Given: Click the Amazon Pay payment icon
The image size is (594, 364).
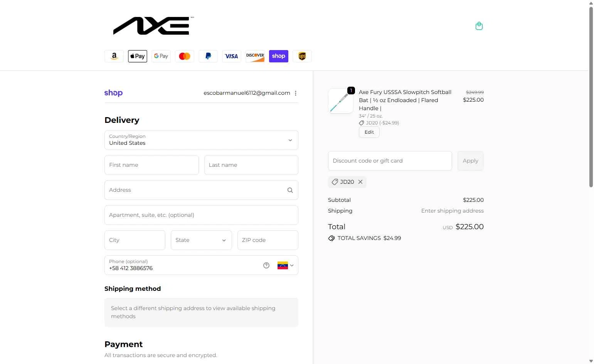Looking at the screenshot, I should [x=114, y=56].
